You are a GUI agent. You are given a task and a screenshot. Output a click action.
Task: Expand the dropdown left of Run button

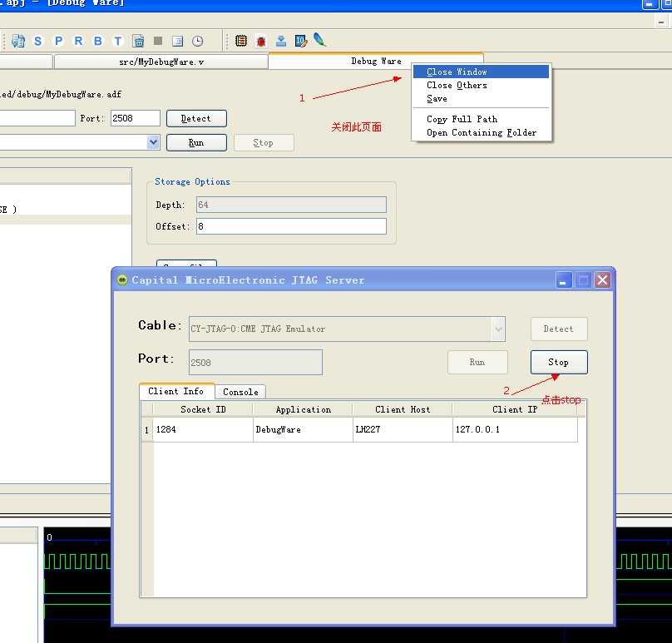tap(153, 142)
